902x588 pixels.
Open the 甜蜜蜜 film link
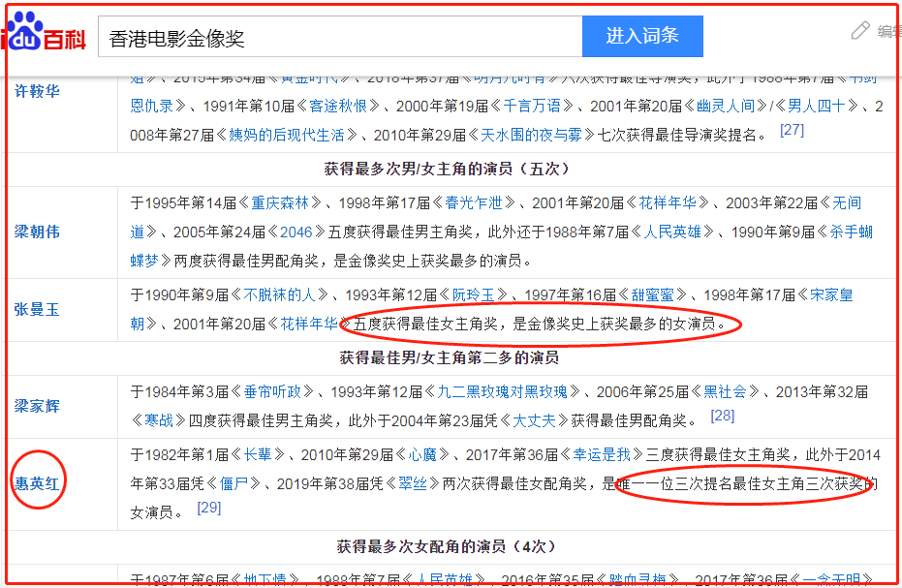(x=652, y=295)
